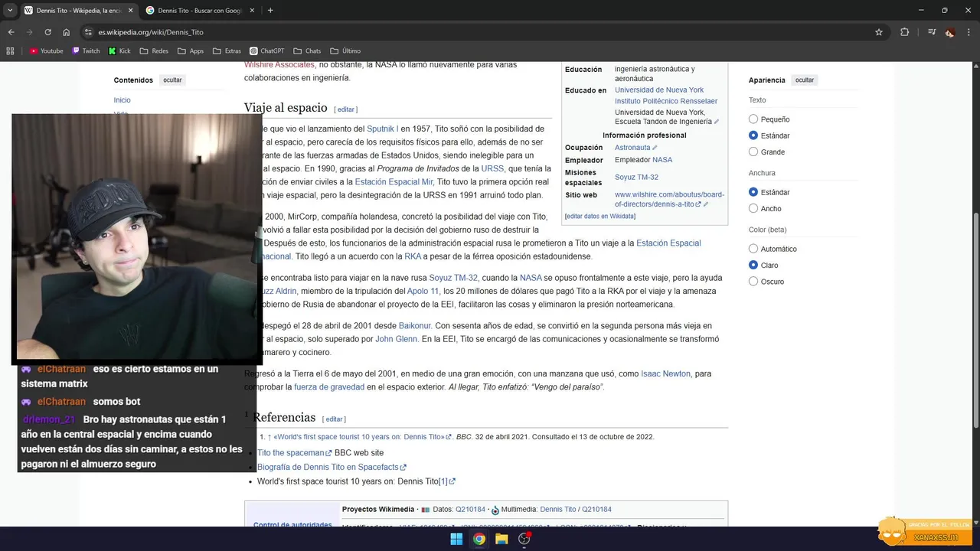Expand the Extras bookmark folder

(227, 51)
